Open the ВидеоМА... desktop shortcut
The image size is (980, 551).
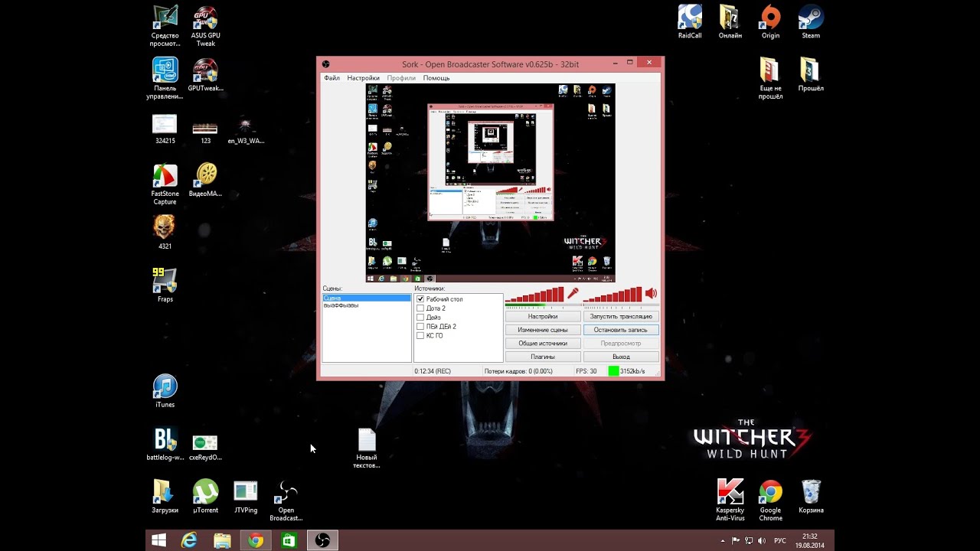point(205,180)
